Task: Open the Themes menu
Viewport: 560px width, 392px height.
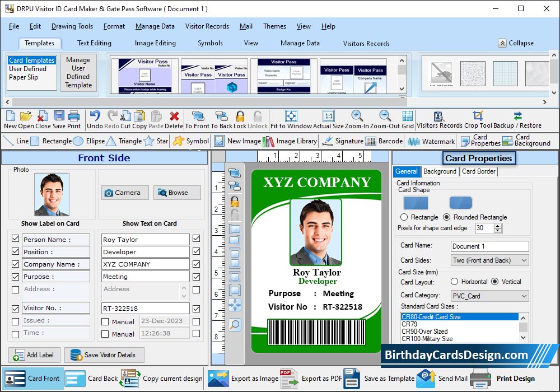Action: point(274,26)
